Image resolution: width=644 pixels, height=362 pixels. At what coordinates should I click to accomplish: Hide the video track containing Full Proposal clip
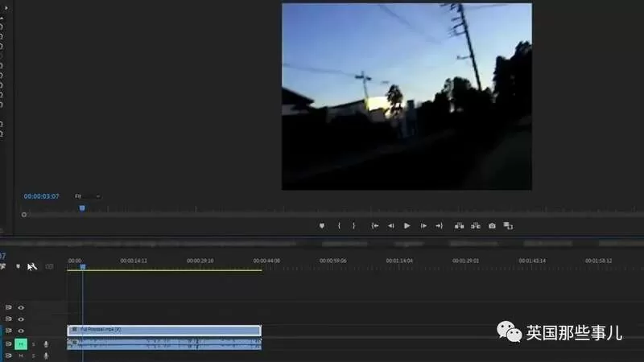(x=21, y=331)
